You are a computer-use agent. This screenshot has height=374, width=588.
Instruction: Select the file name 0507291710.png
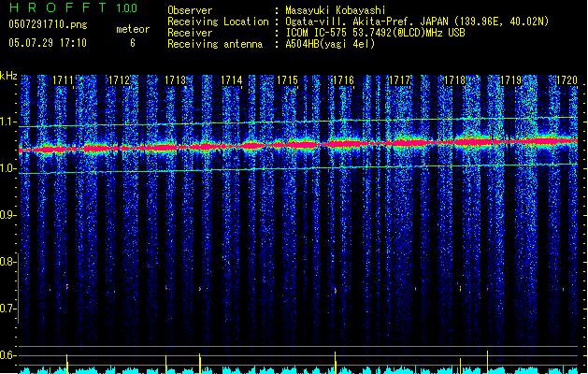click(x=48, y=24)
